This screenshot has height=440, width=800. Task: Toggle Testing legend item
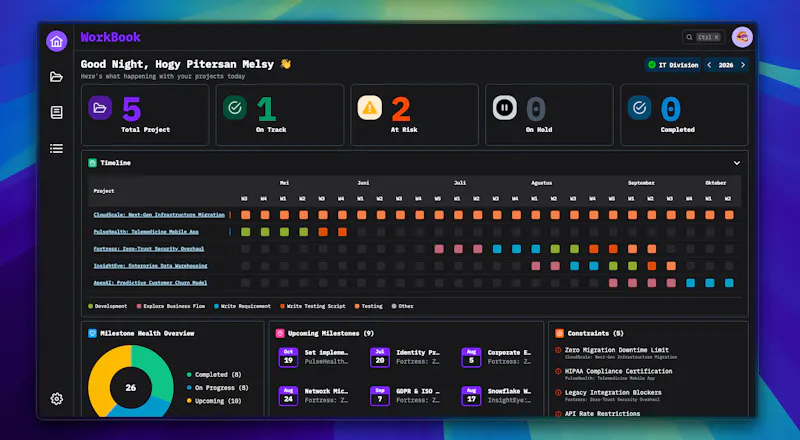pos(368,306)
